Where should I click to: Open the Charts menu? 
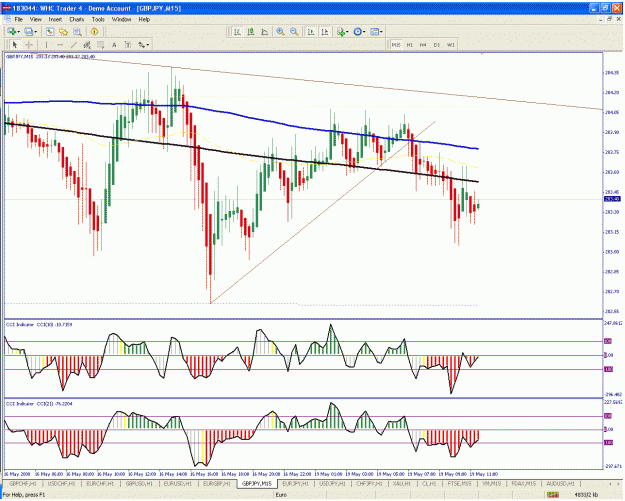pyautogui.click(x=77, y=19)
